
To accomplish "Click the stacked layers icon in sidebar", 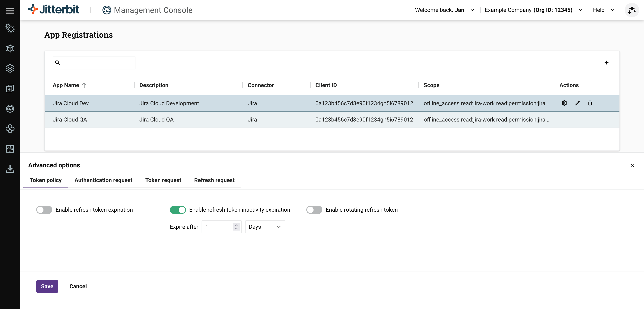I will click(10, 68).
